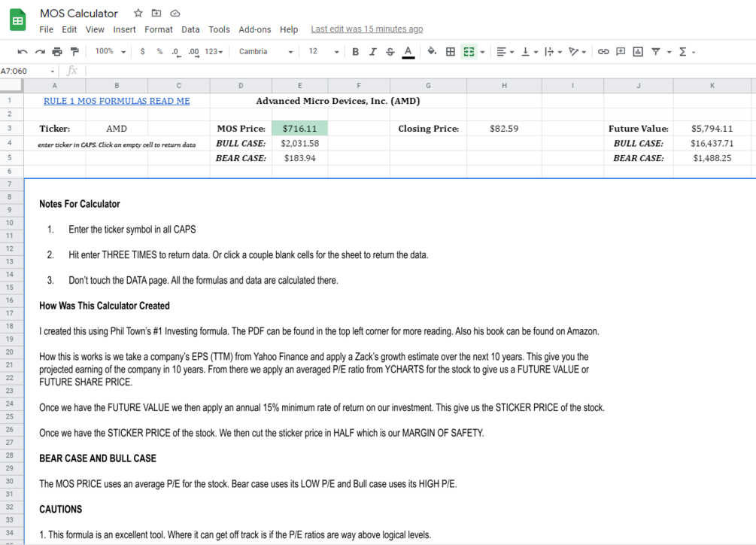Toggle italic formatting
Image resolution: width=756 pixels, height=545 pixels.
372,52
